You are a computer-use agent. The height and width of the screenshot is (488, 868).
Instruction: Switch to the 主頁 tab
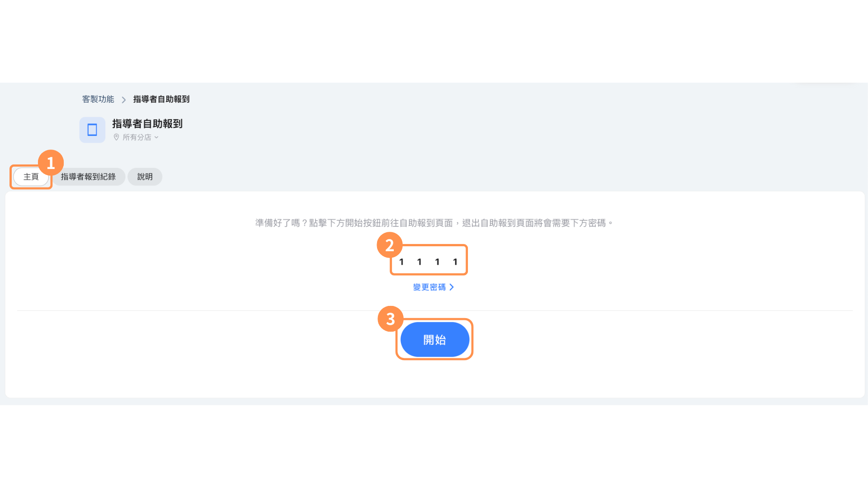pyautogui.click(x=31, y=177)
